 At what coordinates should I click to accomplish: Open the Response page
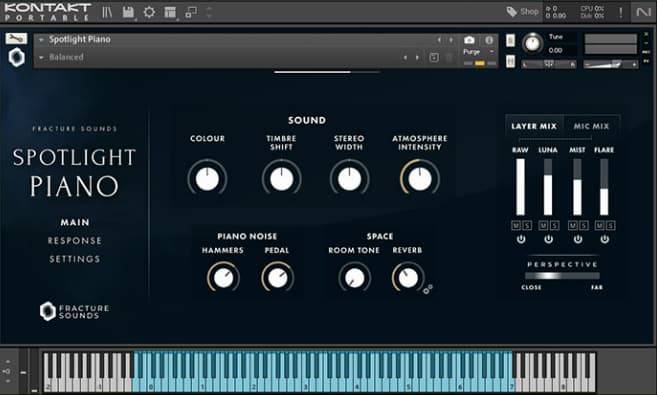click(x=75, y=241)
